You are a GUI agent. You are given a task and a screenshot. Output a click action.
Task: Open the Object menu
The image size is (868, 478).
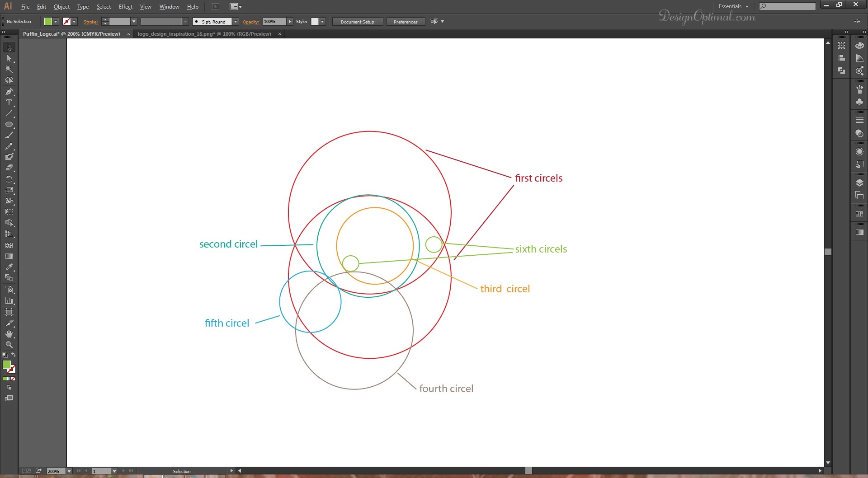[x=61, y=7]
